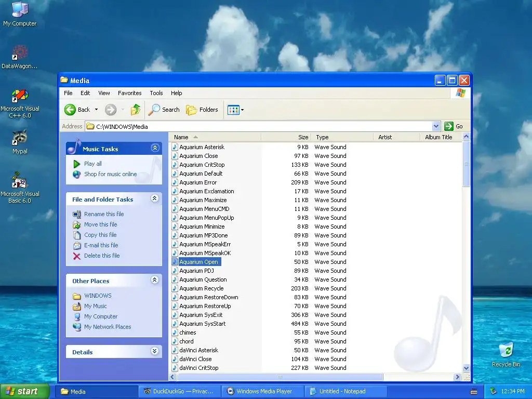
Task: Click Rename this file
Action: pyautogui.click(x=104, y=214)
